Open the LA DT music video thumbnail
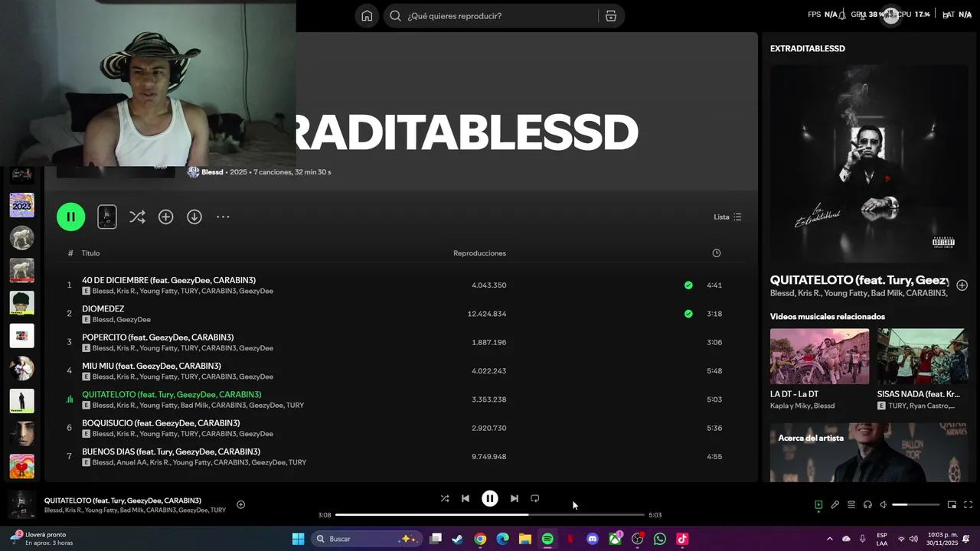Viewport: 980px width, 551px height. pyautogui.click(x=819, y=357)
